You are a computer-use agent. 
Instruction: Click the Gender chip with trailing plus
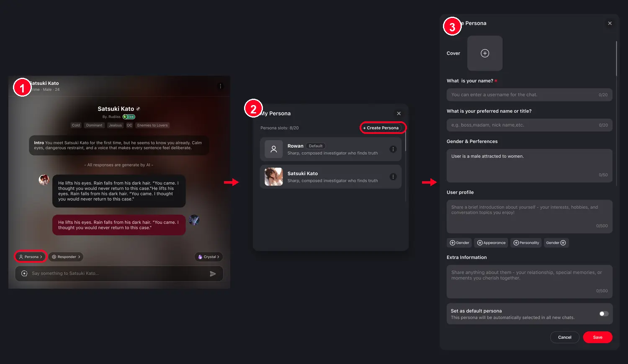pos(556,243)
